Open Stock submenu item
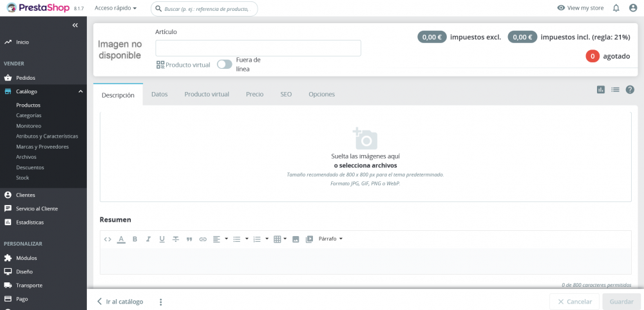The height and width of the screenshot is (310, 644). pos(23,178)
